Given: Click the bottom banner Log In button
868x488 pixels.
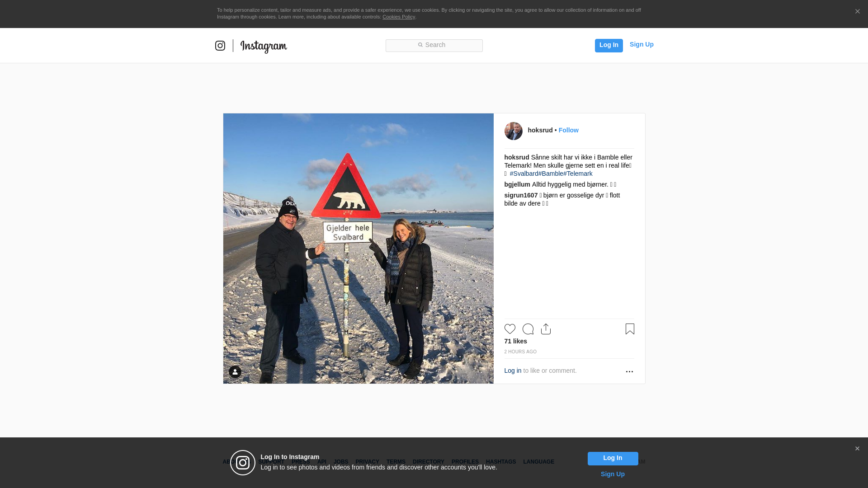Looking at the screenshot, I should (x=613, y=459).
